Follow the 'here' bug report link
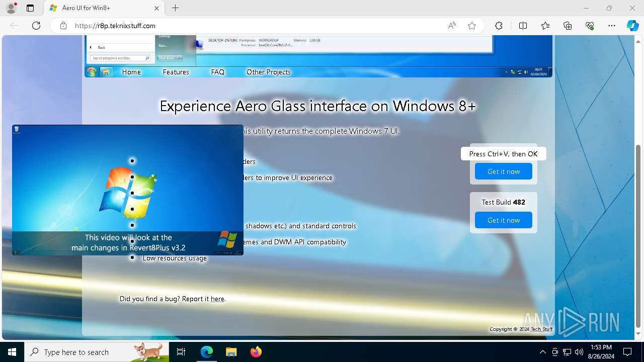644x362 pixels. (x=217, y=299)
